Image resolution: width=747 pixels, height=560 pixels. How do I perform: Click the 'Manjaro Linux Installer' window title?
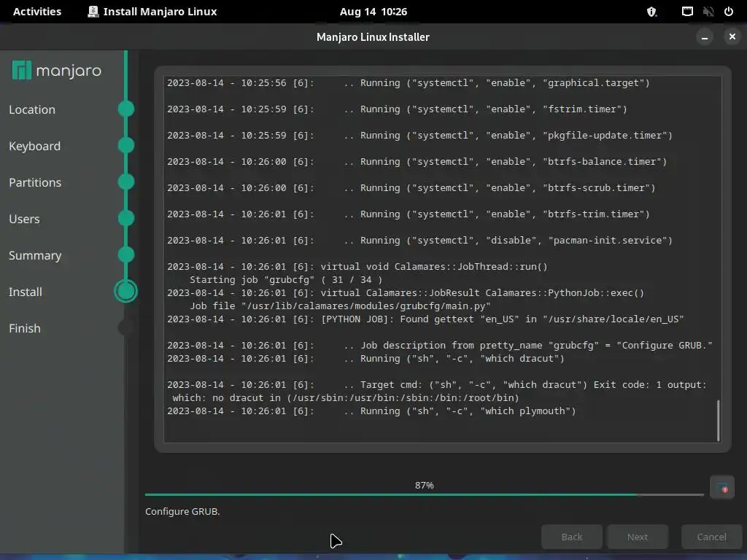tap(373, 36)
